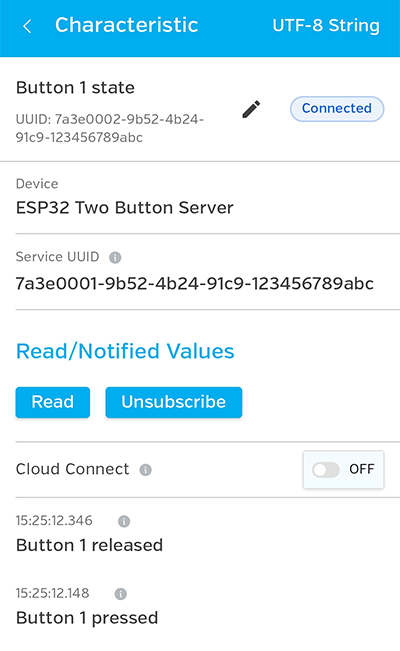Open Cloud Connect info icon

pos(145,470)
